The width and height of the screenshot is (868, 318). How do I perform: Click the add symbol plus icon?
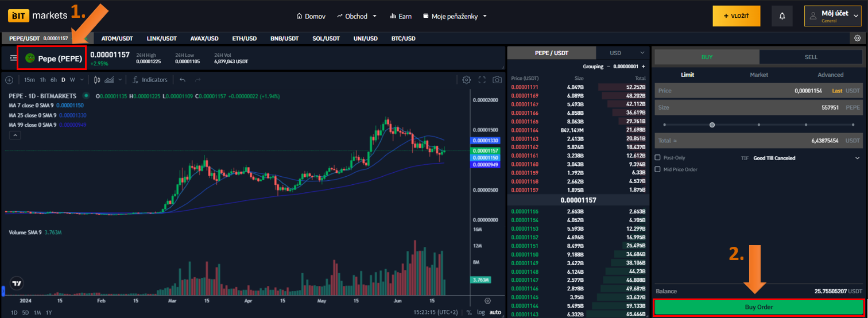tap(9, 80)
